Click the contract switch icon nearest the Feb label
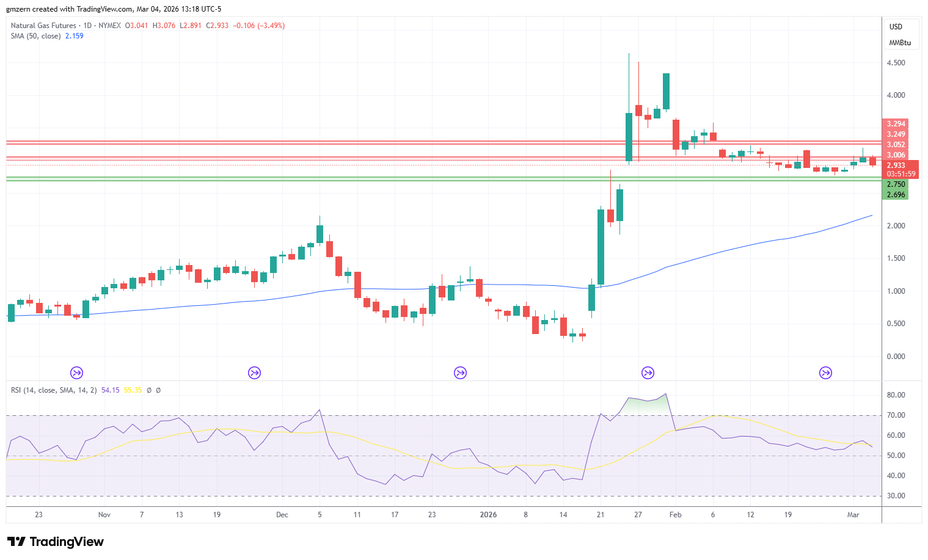This screenshot has width=928, height=560. pos(648,373)
